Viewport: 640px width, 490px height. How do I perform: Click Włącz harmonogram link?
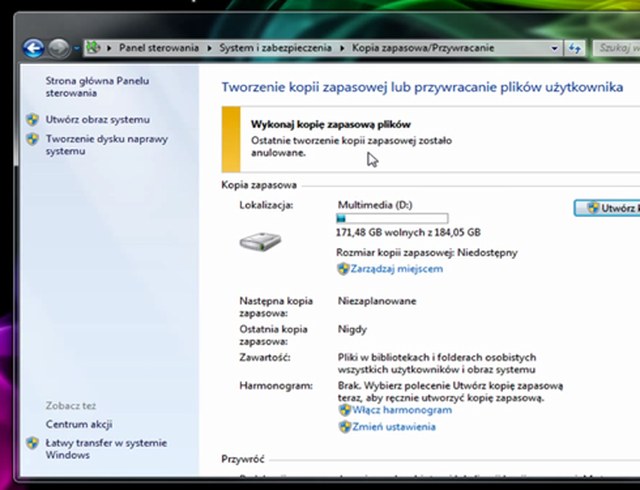tap(402, 410)
